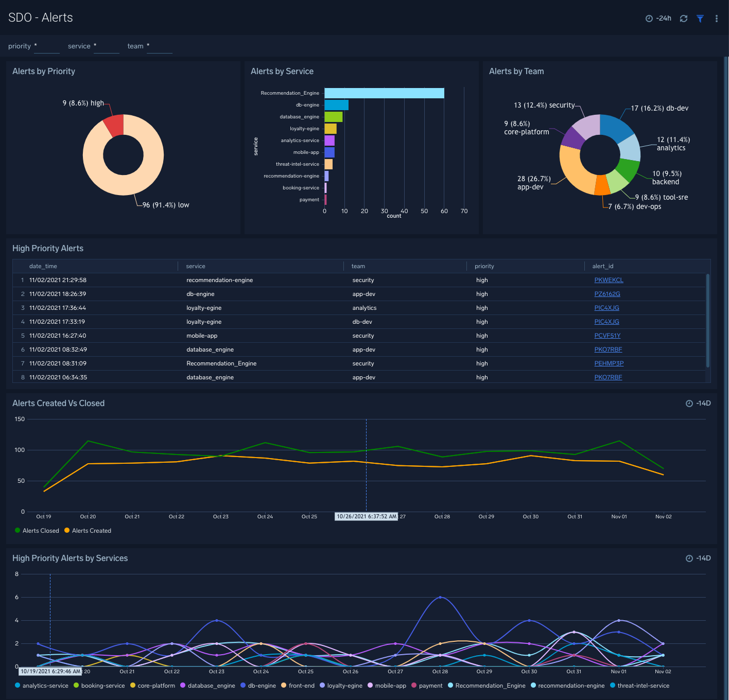Viewport: 729px width, 700px height.
Task: Click the -14D time icon on High Priority Alerts by Services
Action: tap(689, 558)
